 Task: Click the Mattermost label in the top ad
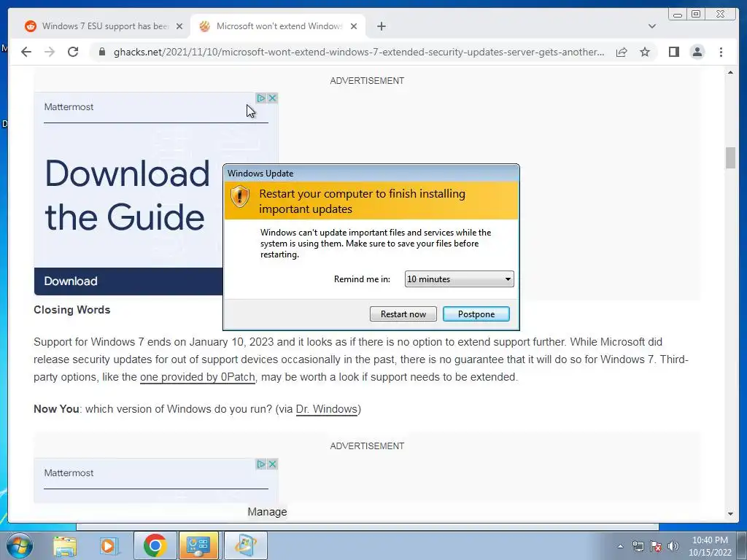tap(69, 106)
